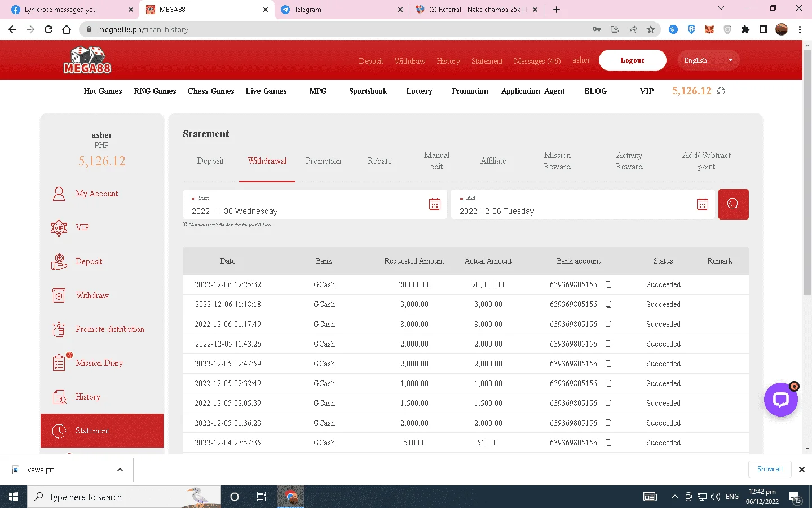Switch to Add/ Subtract point tab
812x508 pixels.
point(707,161)
